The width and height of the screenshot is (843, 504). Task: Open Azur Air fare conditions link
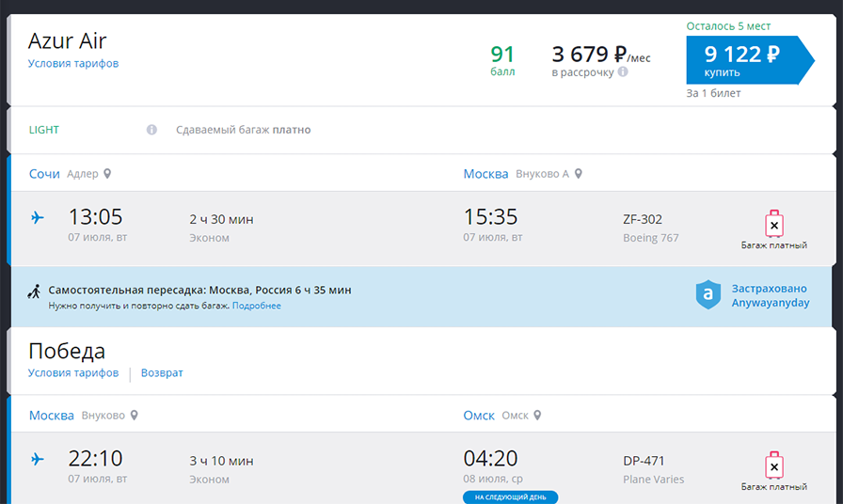pos(73,63)
